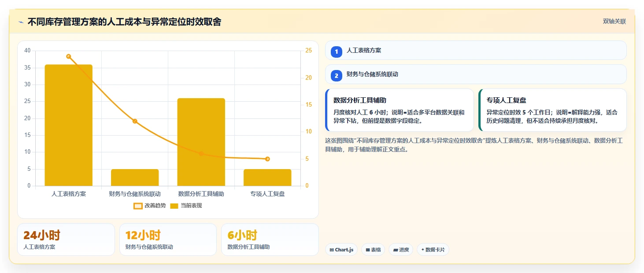
Task: Click x-axis label 数据分析工具辅助
Action: (x=201, y=194)
